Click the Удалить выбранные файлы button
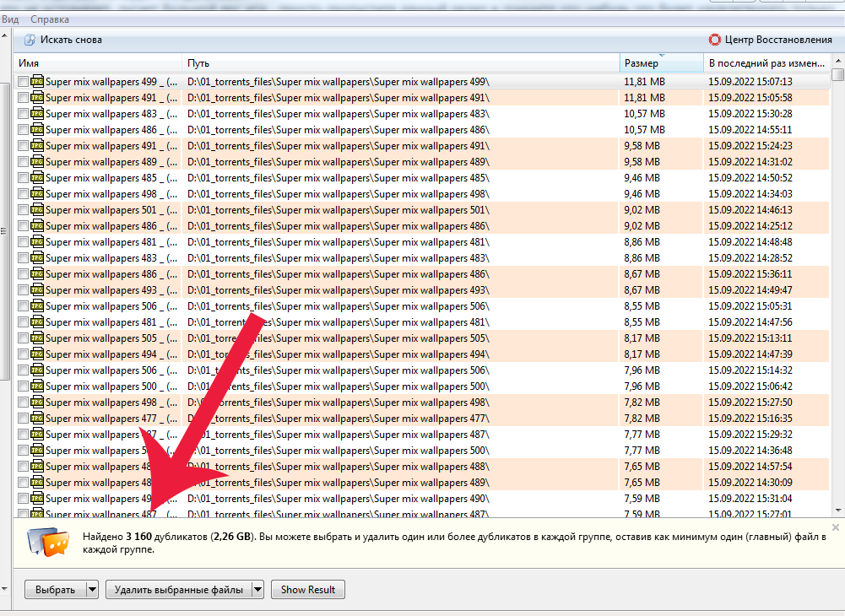Viewport: 845px width, 616px height. tap(178, 590)
